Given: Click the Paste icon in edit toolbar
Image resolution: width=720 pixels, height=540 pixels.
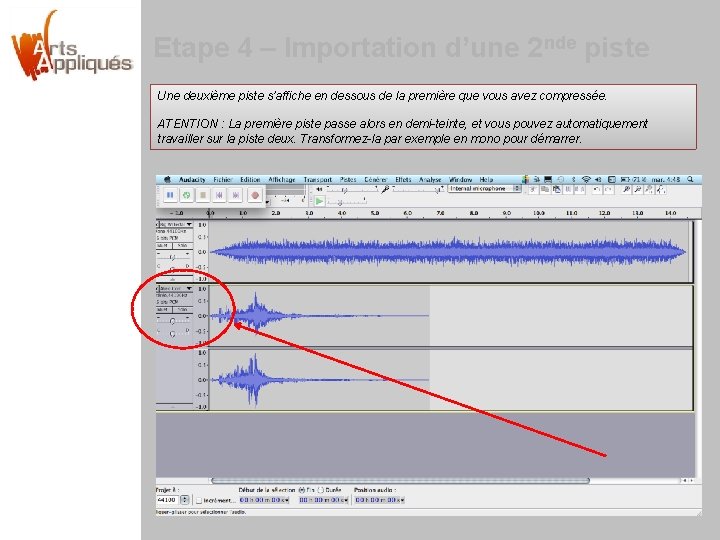Looking at the screenshot, I should pyautogui.click(x=557, y=189).
